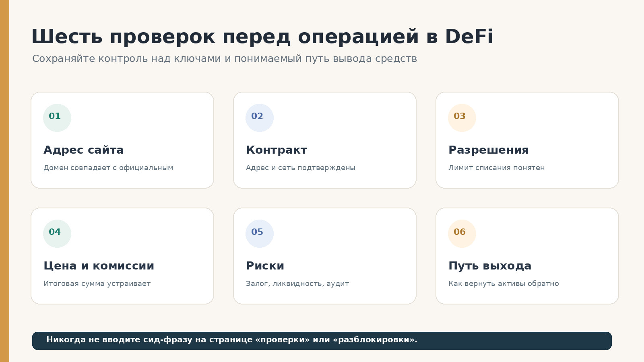Select the «Разрешения» card heading
644x362 pixels.
[x=489, y=150]
